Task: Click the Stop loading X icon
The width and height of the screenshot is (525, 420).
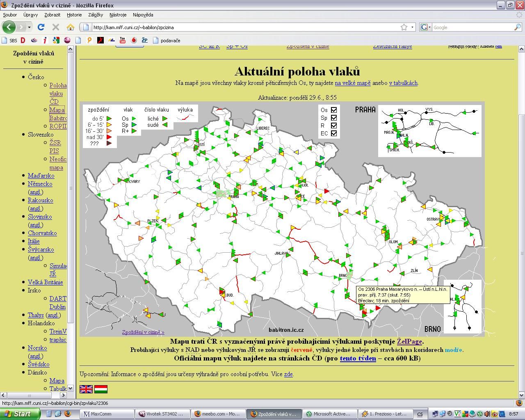Action: [x=56, y=27]
